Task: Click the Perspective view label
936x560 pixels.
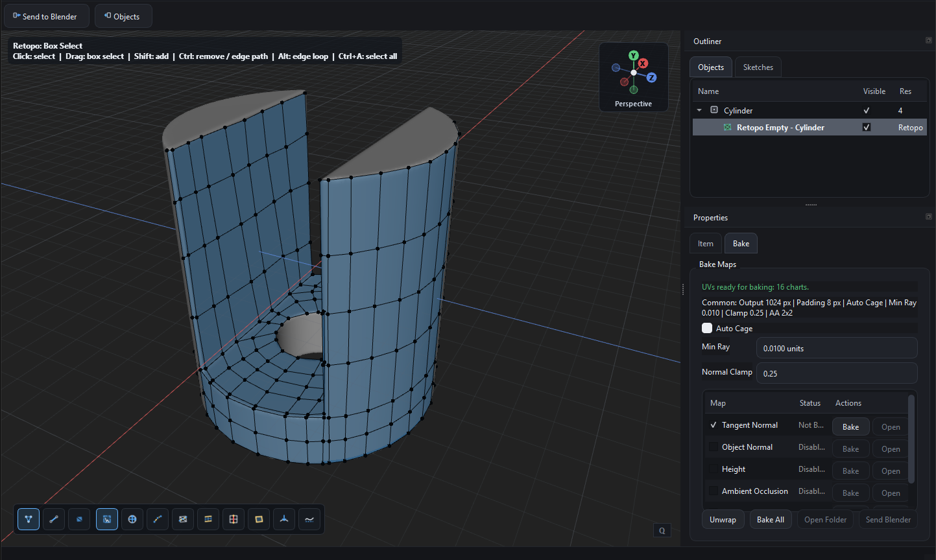Action: point(633,104)
